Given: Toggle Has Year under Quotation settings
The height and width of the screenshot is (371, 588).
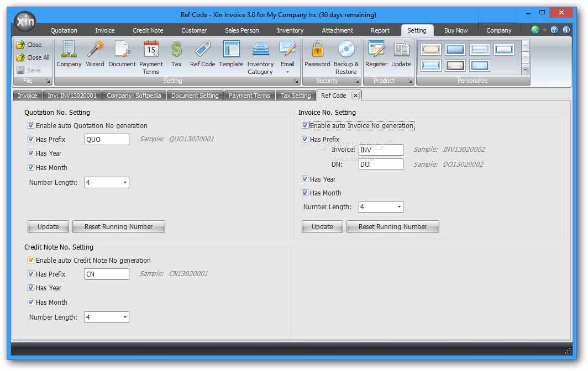Looking at the screenshot, I should tap(31, 153).
